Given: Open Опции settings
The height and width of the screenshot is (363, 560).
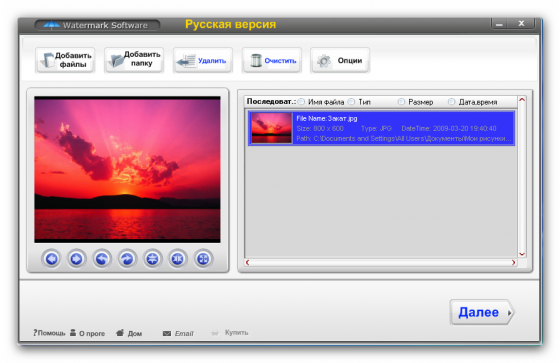Looking at the screenshot, I should (x=340, y=60).
